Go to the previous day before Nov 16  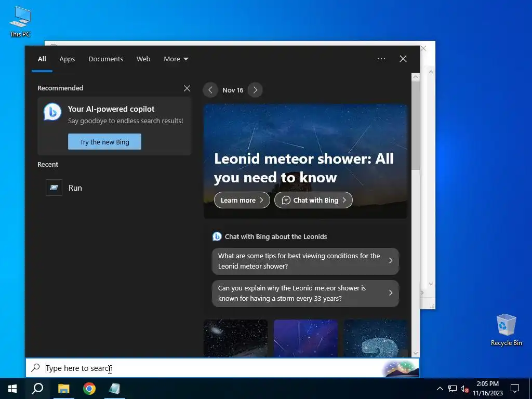pos(210,90)
